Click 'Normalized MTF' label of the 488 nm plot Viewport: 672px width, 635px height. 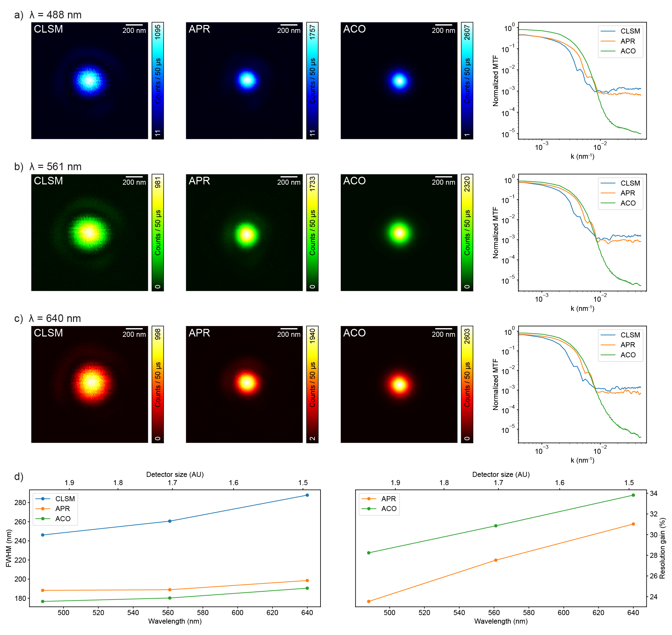(495, 81)
